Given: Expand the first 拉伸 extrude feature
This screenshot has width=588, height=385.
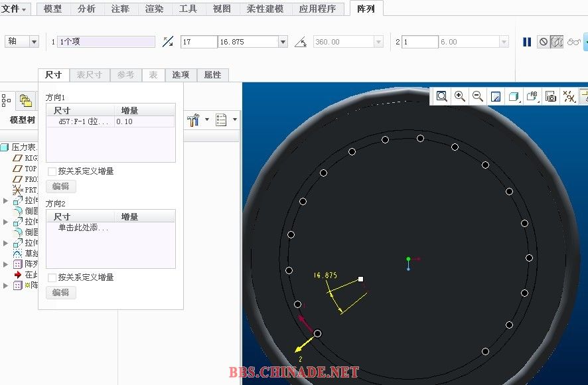Looking at the screenshot, I should coord(5,200).
